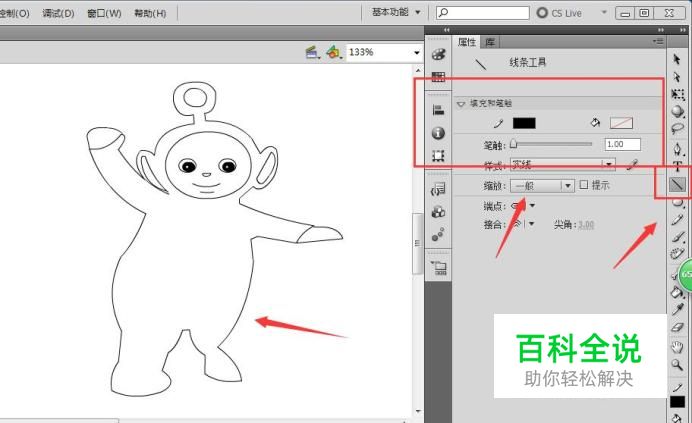692x423 pixels.
Task: Switch to the 库 library tab
Action: point(490,42)
